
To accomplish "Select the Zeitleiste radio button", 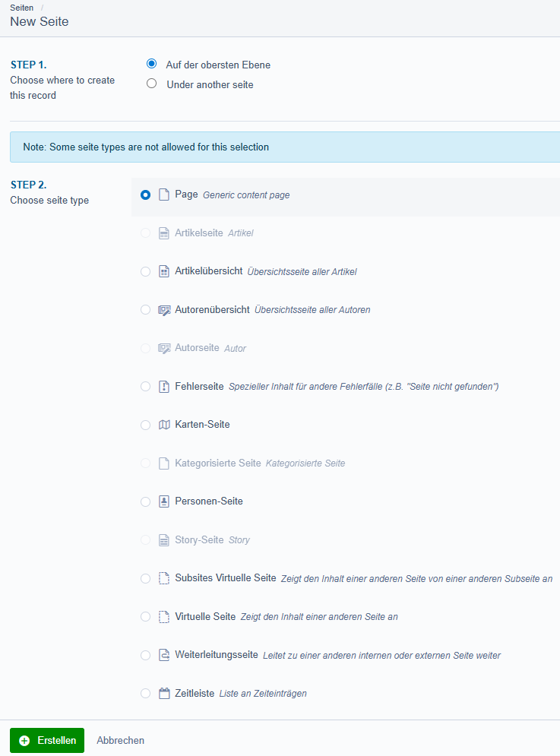I will point(146,693).
